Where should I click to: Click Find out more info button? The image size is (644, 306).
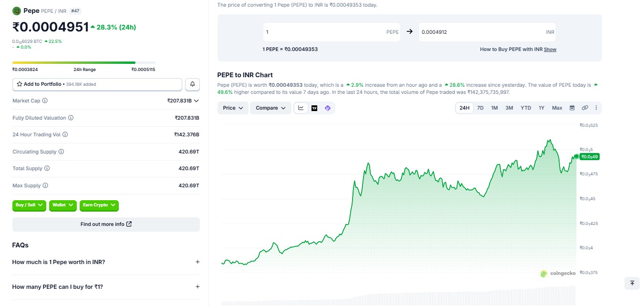pyautogui.click(x=106, y=224)
